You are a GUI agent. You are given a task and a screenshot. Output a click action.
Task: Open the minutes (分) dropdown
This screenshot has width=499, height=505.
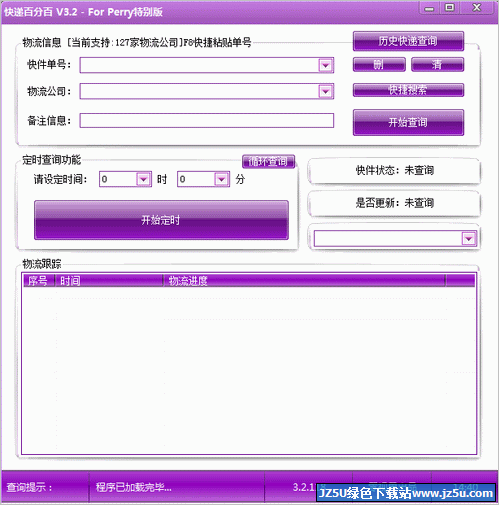click(x=222, y=179)
